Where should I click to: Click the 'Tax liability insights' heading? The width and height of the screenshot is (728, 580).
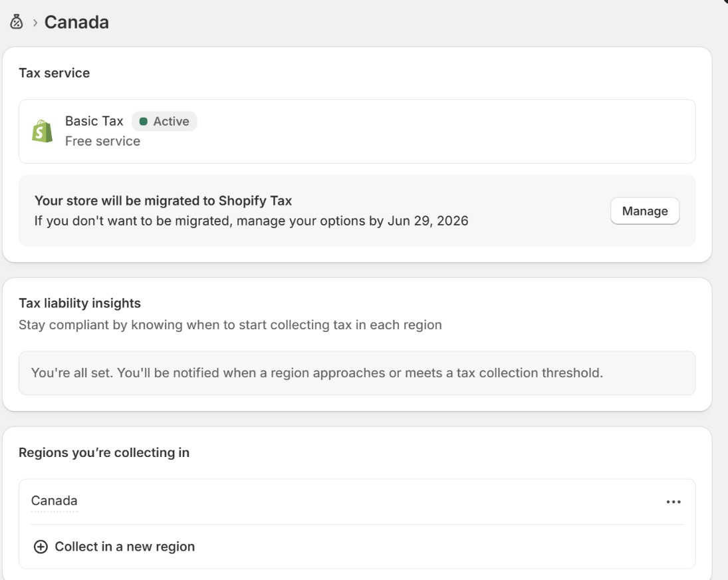pyautogui.click(x=80, y=303)
